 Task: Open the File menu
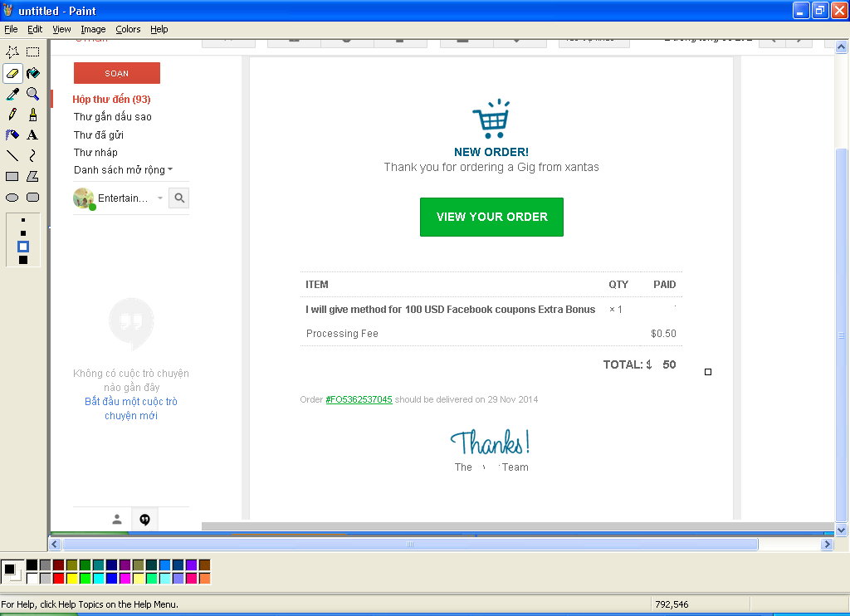pyautogui.click(x=11, y=29)
